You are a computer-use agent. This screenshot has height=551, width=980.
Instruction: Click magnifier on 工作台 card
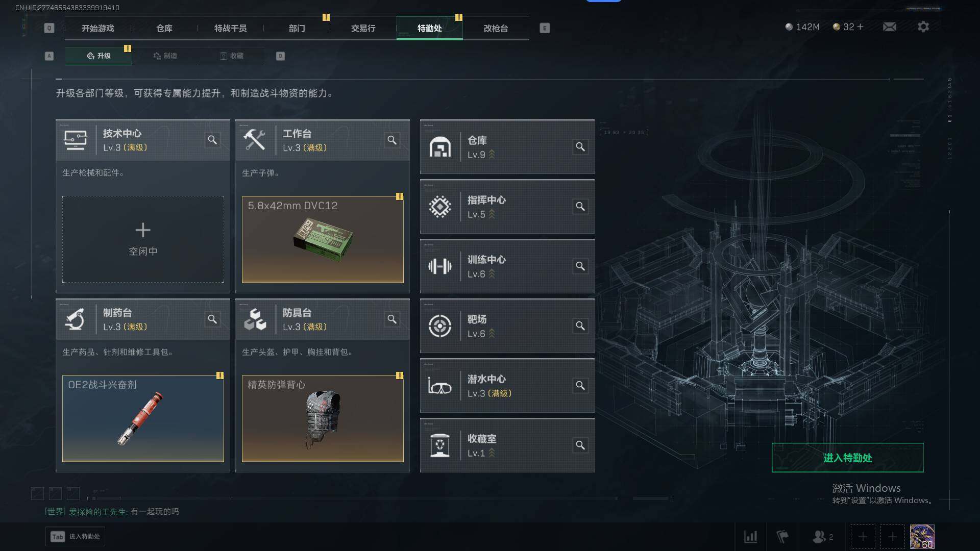pos(392,140)
